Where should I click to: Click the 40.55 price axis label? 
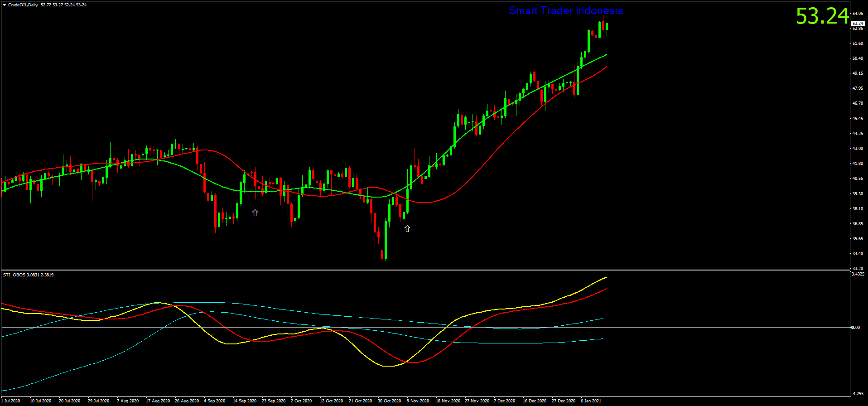858,179
